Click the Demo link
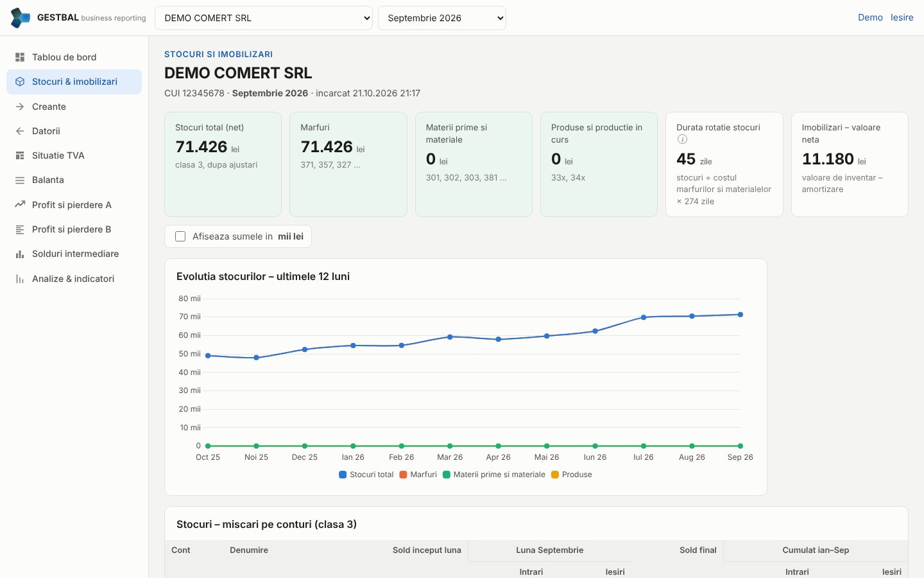924x578 pixels. coord(870,18)
